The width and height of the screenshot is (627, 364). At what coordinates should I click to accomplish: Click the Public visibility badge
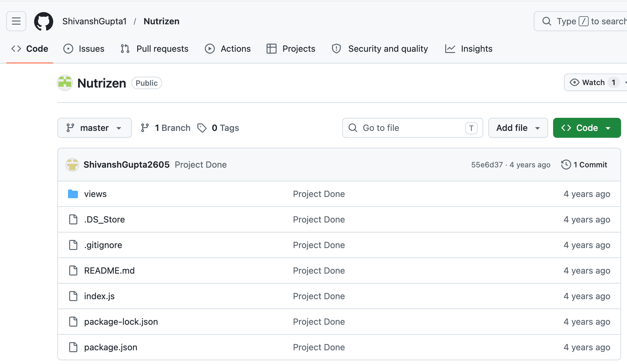147,83
